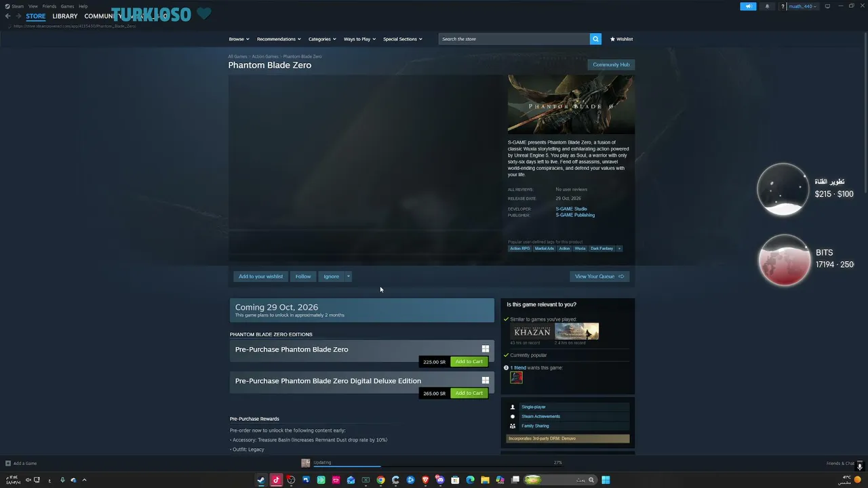
Task: Switch to the LIBRARY tab
Action: (65, 16)
